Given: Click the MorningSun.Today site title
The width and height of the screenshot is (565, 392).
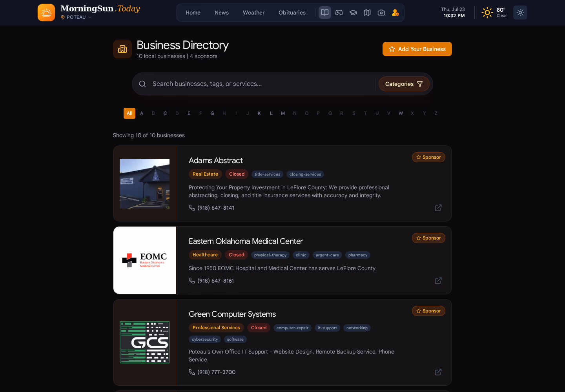Looking at the screenshot, I should [100, 9].
